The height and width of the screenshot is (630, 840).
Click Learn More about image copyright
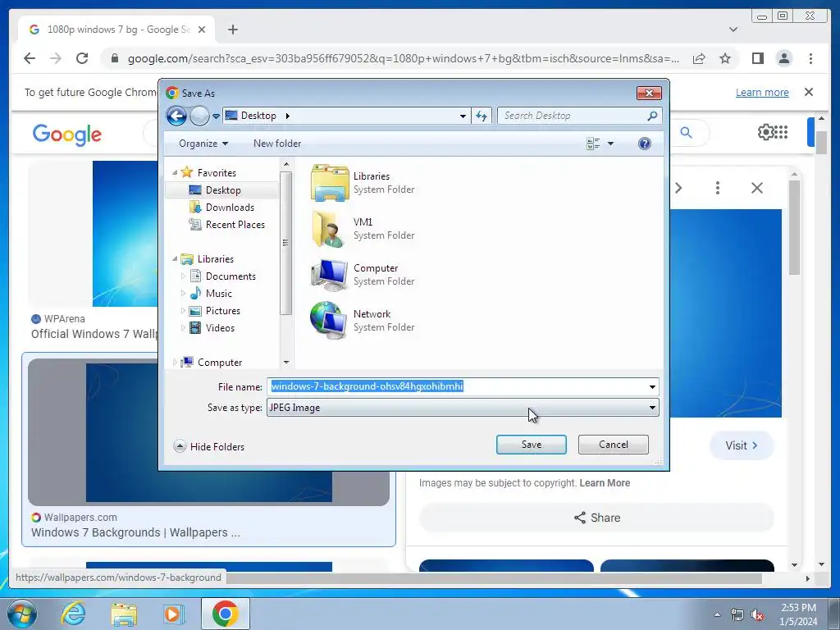pyautogui.click(x=605, y=483)
